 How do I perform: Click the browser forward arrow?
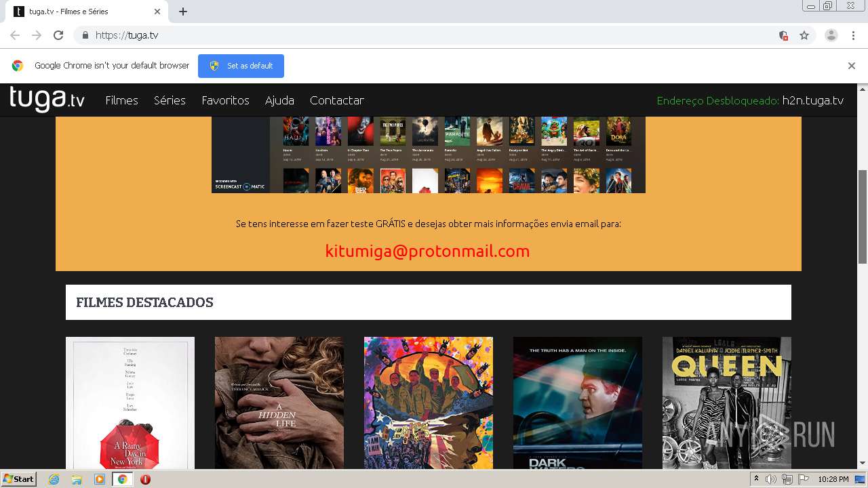[37, 35]
